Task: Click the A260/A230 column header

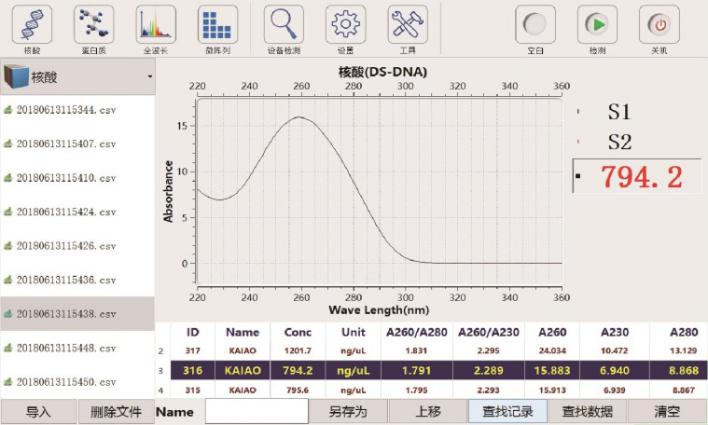Action: point(489,332)
